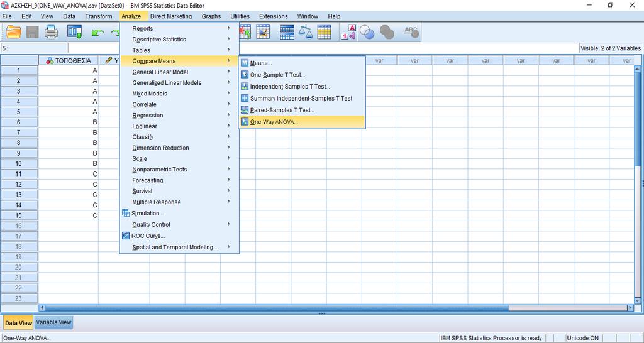Expand the Loglinear submenu
Viewport: 644px width, 343px height.
pyautogui.click(x=179, y=126)
